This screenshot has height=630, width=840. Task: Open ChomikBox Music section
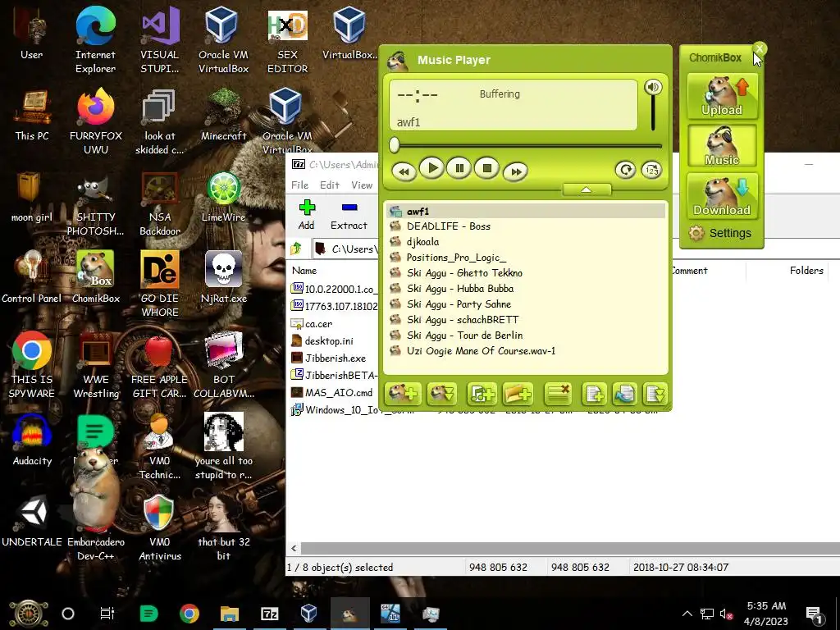point(722,146)
